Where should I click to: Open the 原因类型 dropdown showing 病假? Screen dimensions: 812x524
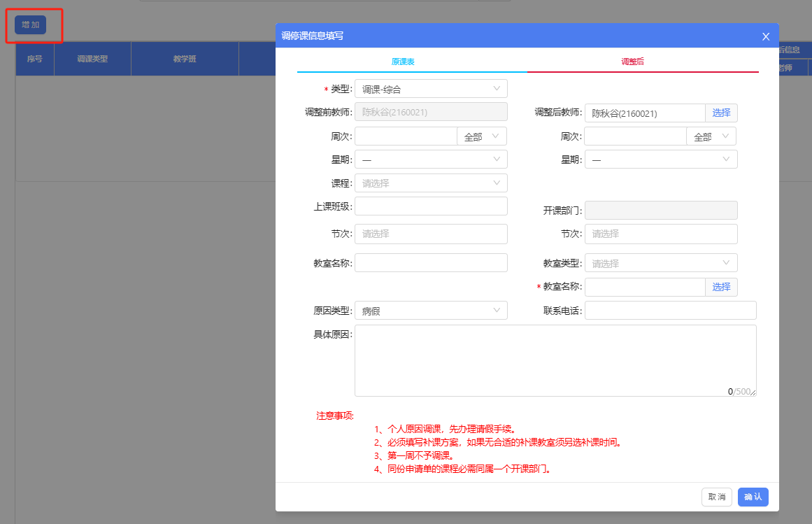point(431,311)
